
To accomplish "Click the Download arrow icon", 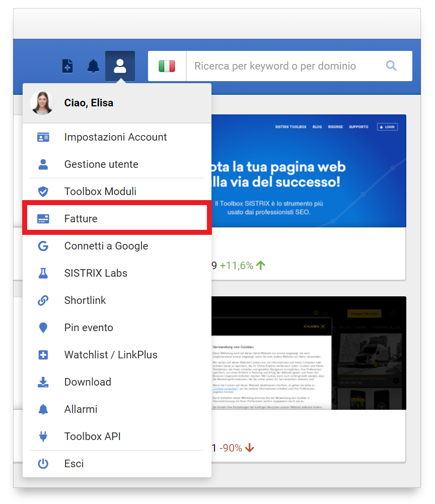I will (x=43, y=382).
